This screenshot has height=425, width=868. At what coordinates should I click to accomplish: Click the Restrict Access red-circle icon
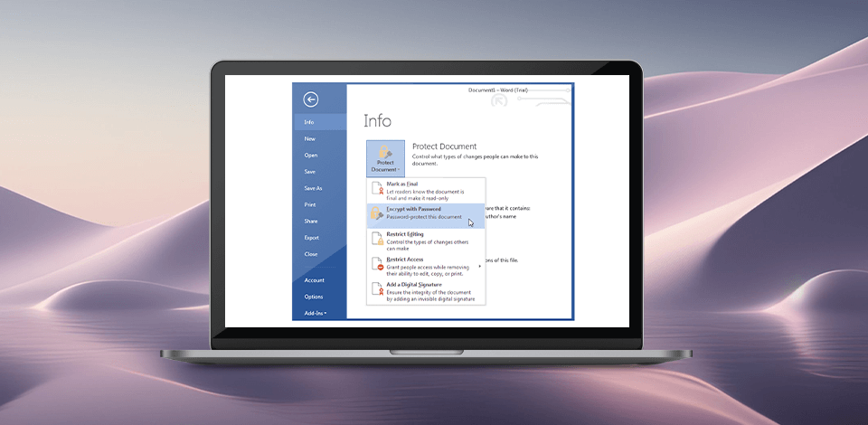coord(378,264)
